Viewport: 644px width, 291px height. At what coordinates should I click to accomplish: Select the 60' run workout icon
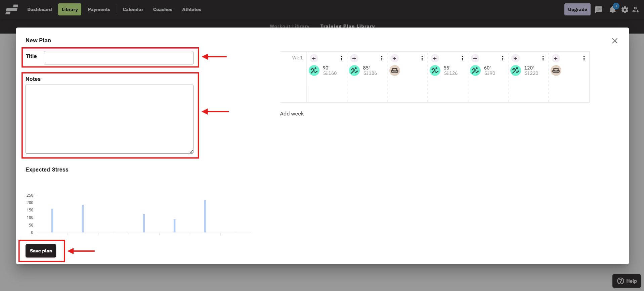tap(475, 70)
